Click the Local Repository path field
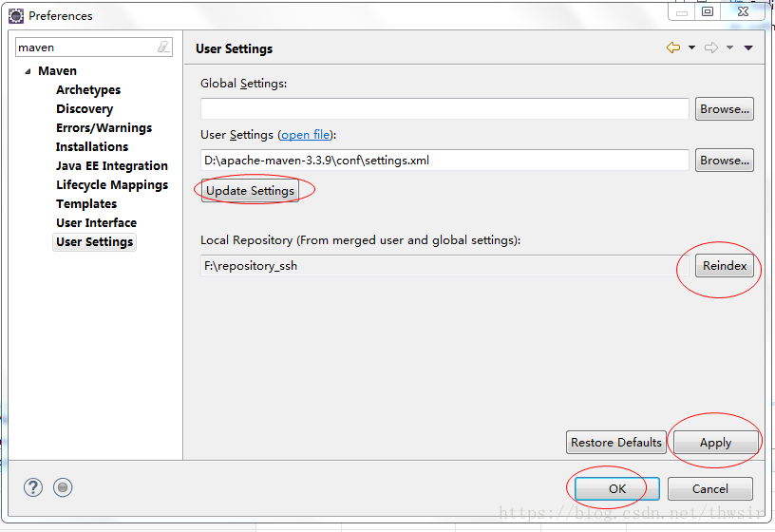 pyautogui.click(x=444, y=265)
